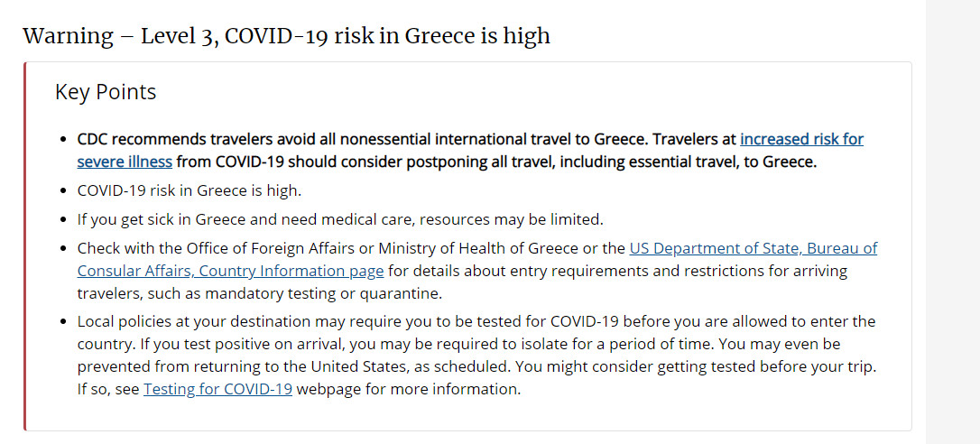The image size is (980, 444).
Task: Follow the Testing for COVID-19 link
Action: [217, 390]
